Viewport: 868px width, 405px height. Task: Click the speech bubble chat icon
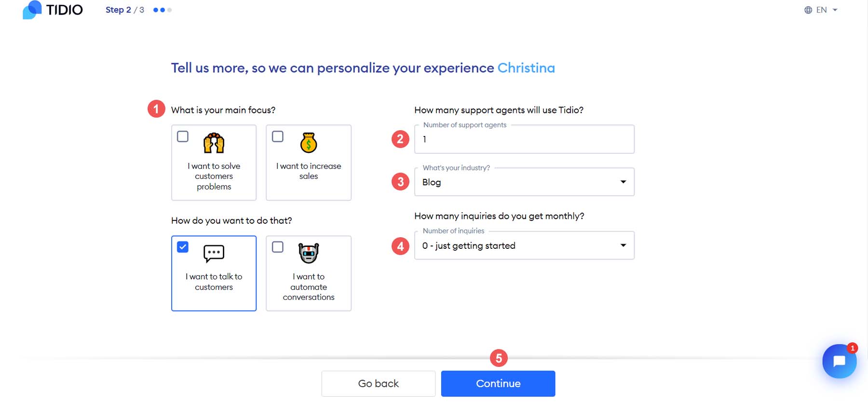click(x=214, y=253)
